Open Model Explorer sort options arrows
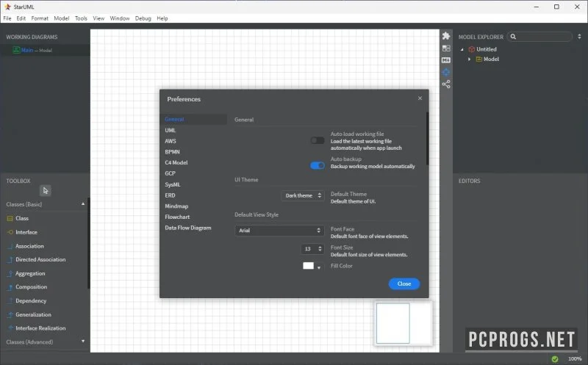 pyautogui.click(x=579, y=36)
